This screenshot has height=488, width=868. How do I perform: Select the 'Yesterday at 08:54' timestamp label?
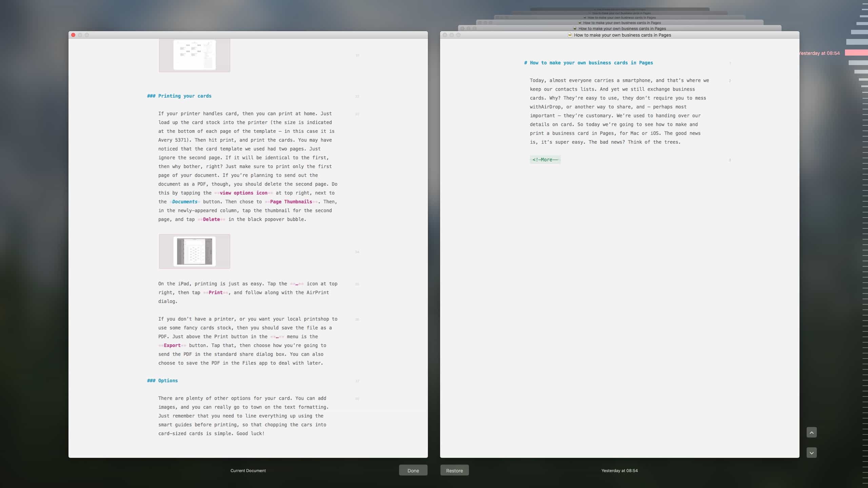coord(619,470)
